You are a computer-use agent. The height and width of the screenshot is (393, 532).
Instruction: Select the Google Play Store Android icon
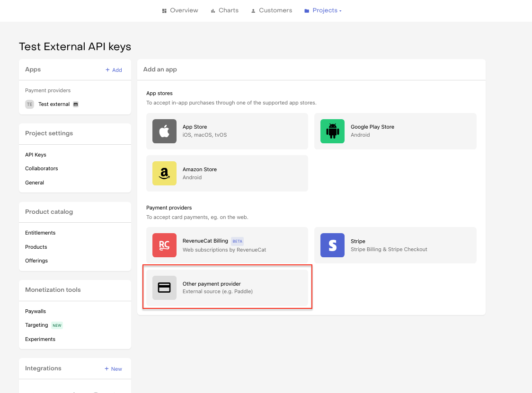332,131
